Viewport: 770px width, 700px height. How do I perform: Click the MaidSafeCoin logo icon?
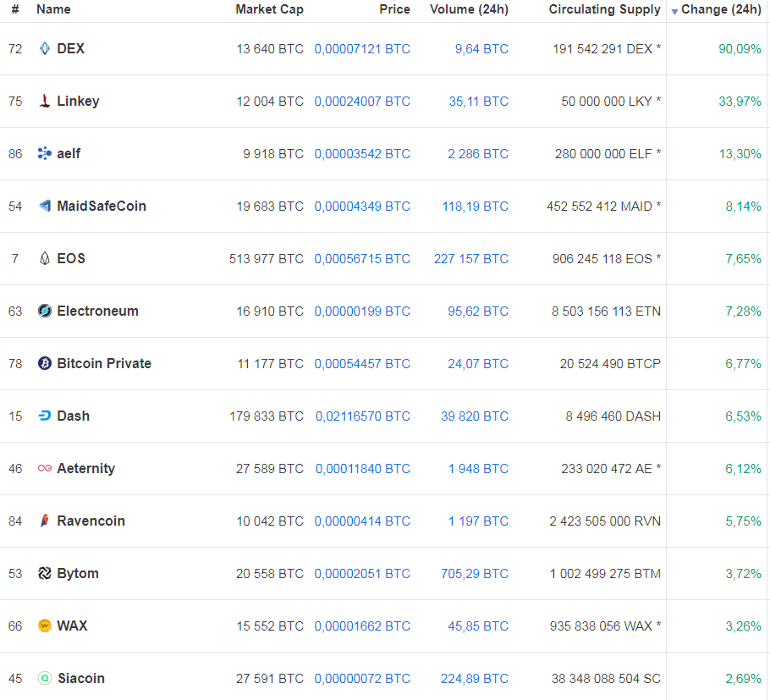pos(45,206)
